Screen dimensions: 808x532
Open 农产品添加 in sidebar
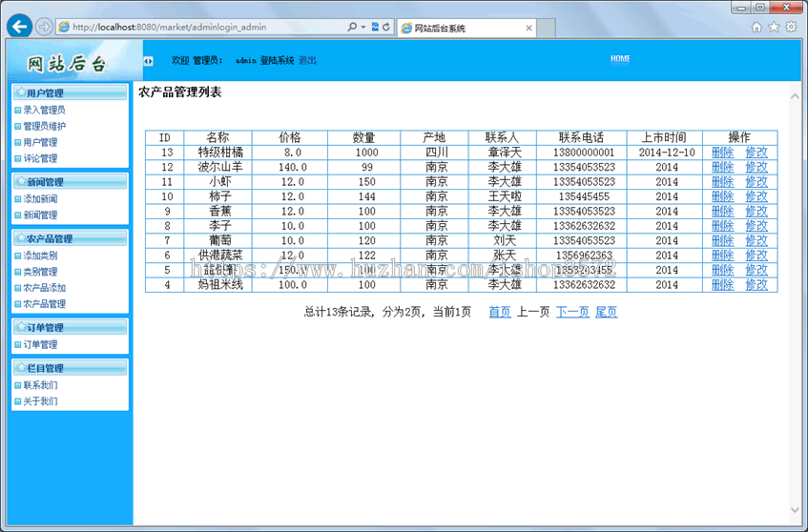pyautogui.click(x=44, y=288)
